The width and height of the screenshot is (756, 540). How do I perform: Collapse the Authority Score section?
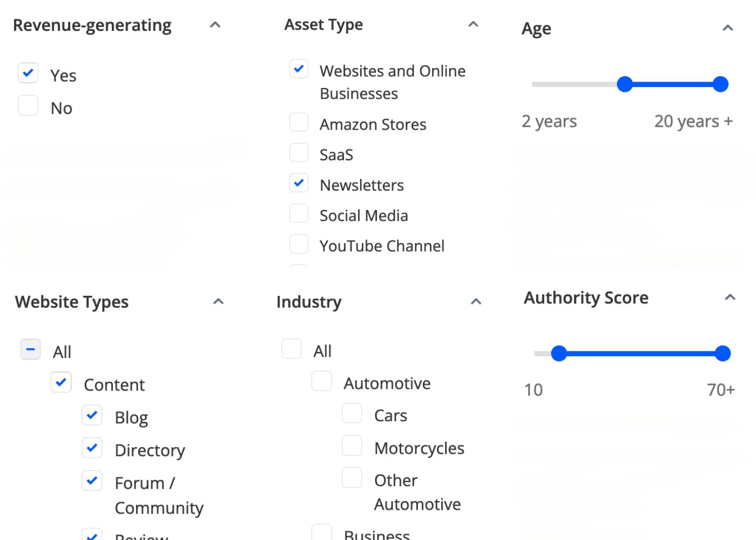(x=730, y=296)
